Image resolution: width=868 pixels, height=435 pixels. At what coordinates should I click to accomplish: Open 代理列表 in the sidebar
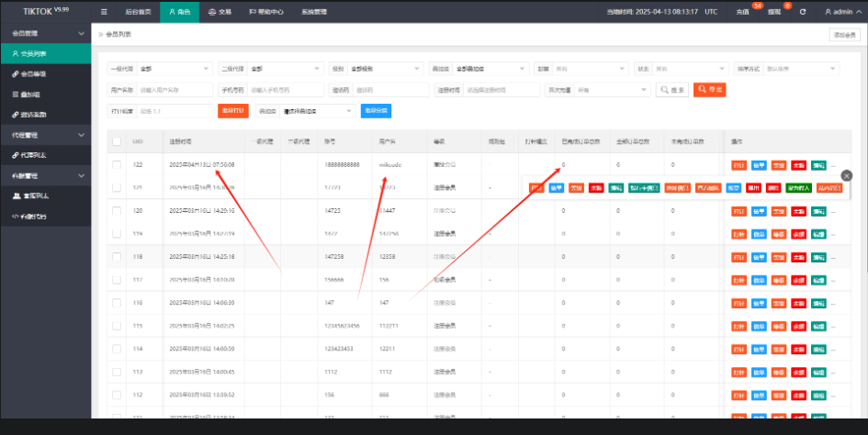[x=46, y=155]
